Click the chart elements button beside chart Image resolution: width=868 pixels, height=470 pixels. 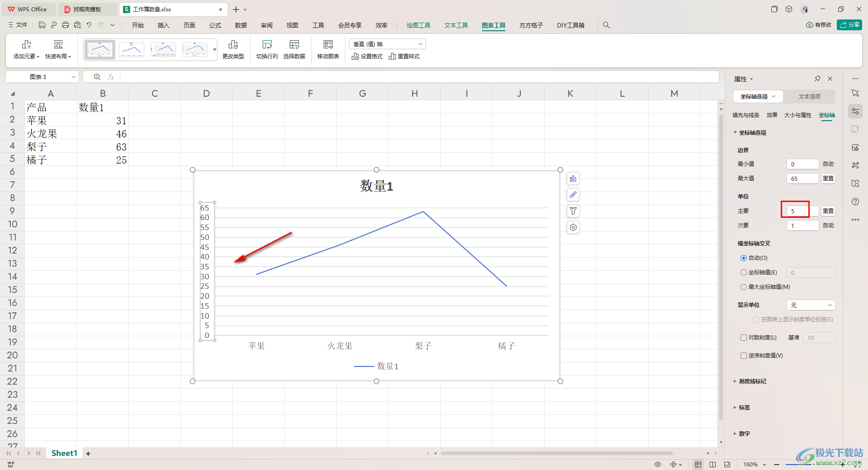(x=573, y=179)
